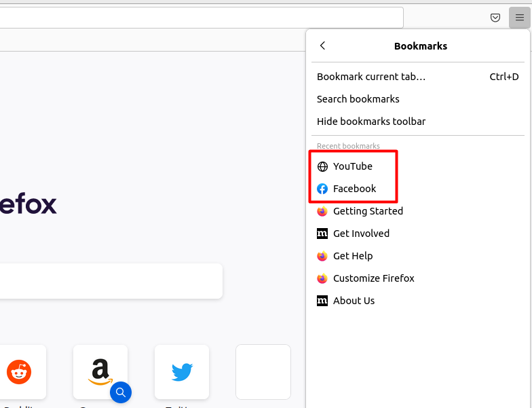Click into the URL address bar
This screenshot has width=532, height=408.
(202, 18)
